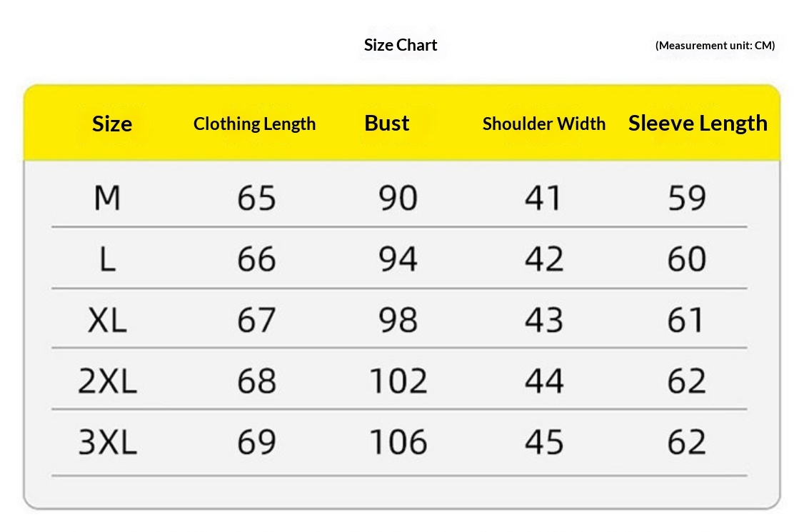This screenshot has height=532, width=809.
Task: Click the Sleeve Length column header
Action: pyautogui.click(x=698, y=124)
